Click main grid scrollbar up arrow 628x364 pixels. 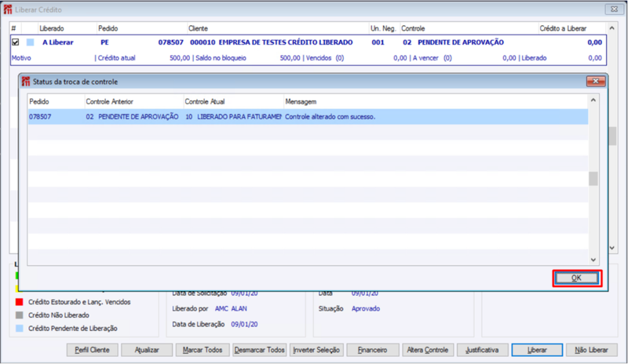(x=612, y=28)
